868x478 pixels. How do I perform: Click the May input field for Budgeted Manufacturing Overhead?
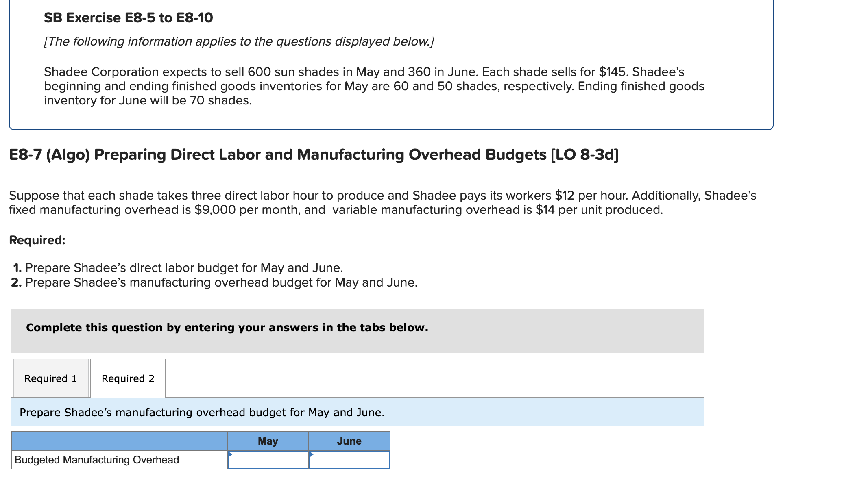[268, 460]
